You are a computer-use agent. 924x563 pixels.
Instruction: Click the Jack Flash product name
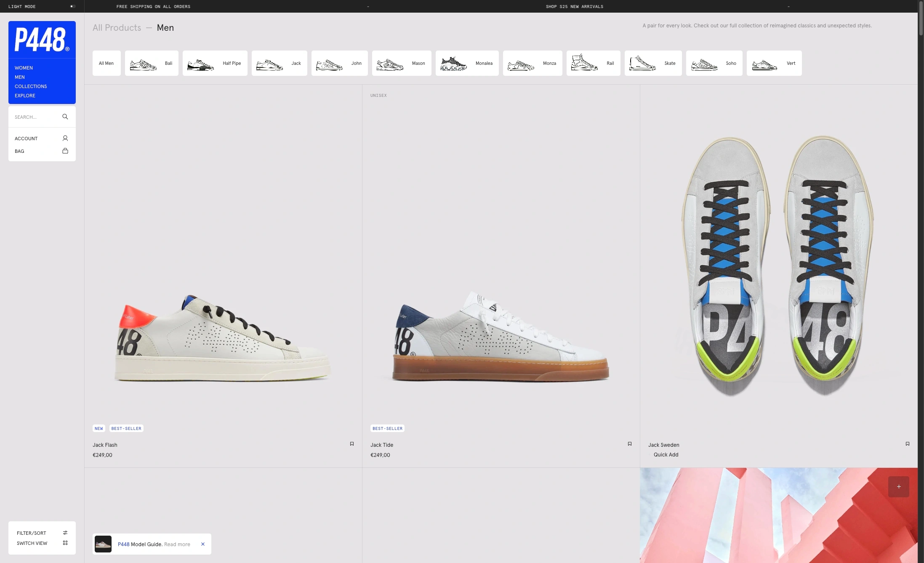tap(105, 445)
